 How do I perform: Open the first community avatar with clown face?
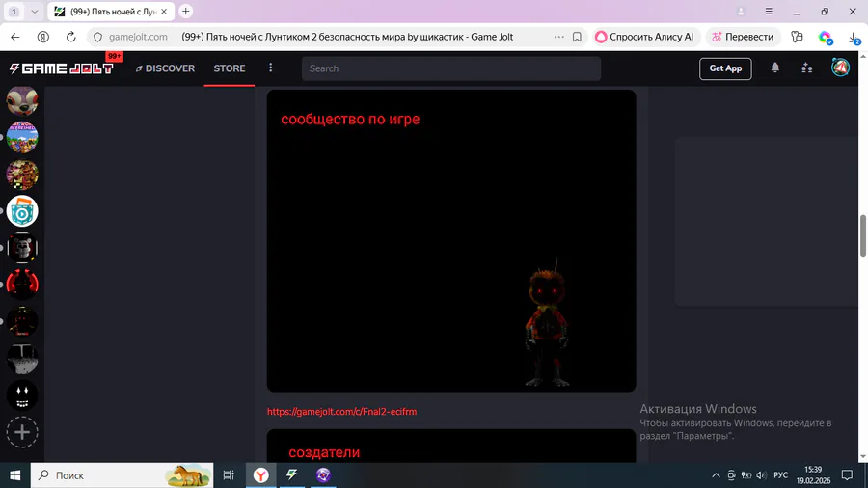coord(22,100)
